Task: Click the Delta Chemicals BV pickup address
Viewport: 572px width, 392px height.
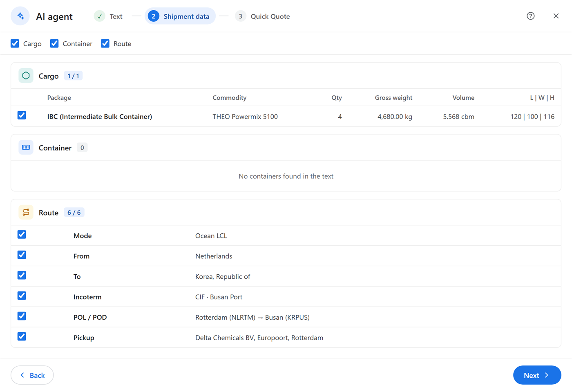Action: click(x=259, y=338)
